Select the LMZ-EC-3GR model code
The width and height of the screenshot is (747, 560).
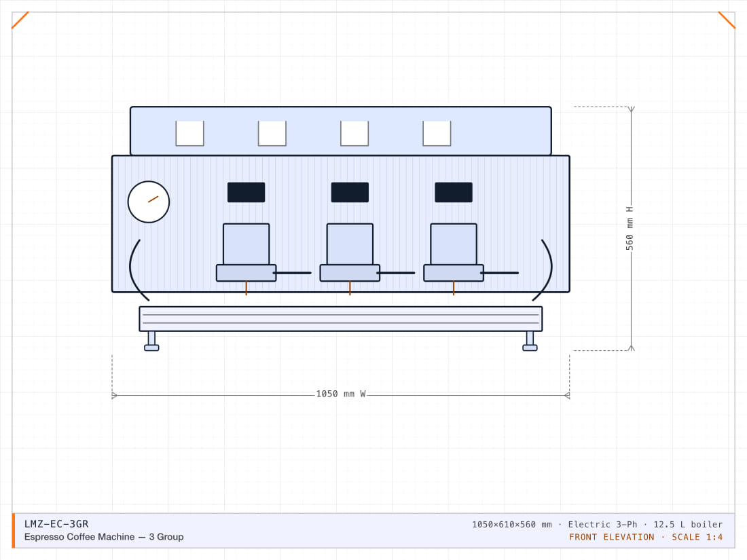pyautogui.click(x=56, y=524)
